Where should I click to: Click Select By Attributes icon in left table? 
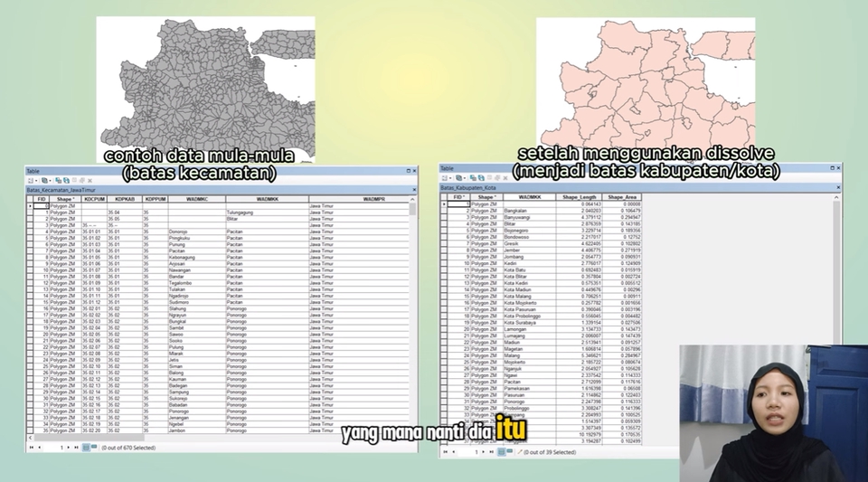(x=58, y=180)
